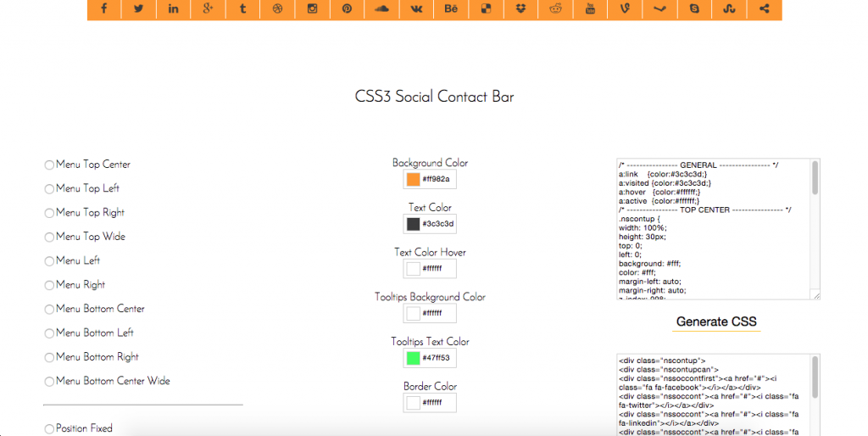Click the SoundCloud cloud icon

point(381,8)
